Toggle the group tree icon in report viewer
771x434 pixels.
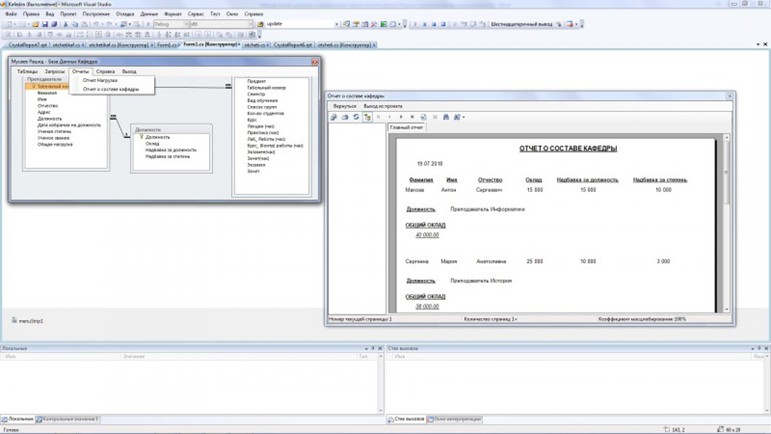(367, 117)
